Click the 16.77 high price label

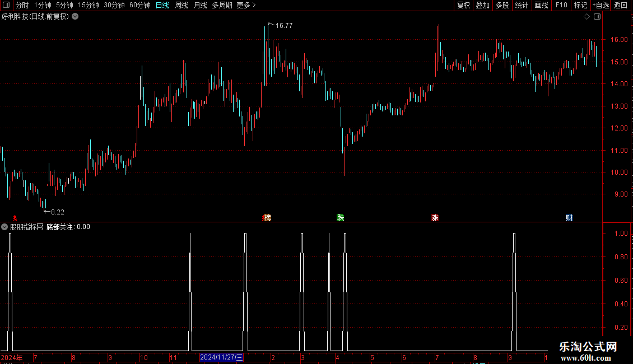coord(284,25)
